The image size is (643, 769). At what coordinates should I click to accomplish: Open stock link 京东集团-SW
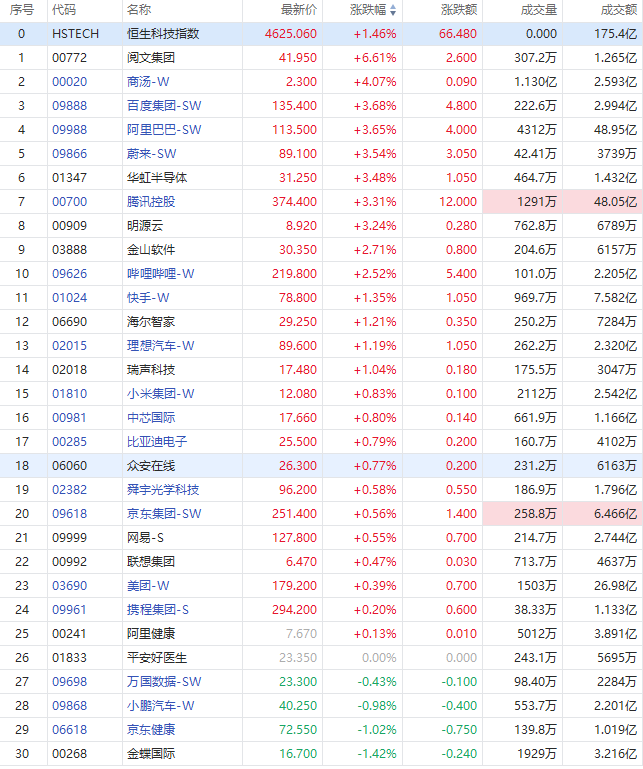[164, 514]
